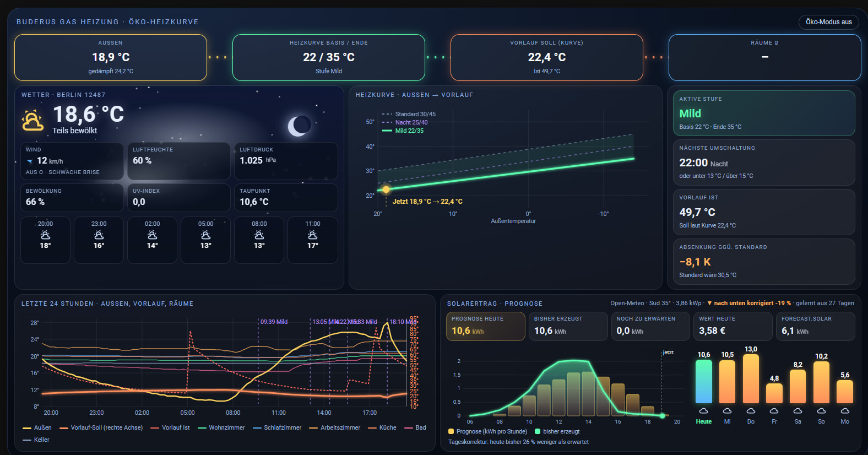Screen dimensions: 868x455
Task: Select the 05:00 forecast weather icon
Action: point(205,235)
